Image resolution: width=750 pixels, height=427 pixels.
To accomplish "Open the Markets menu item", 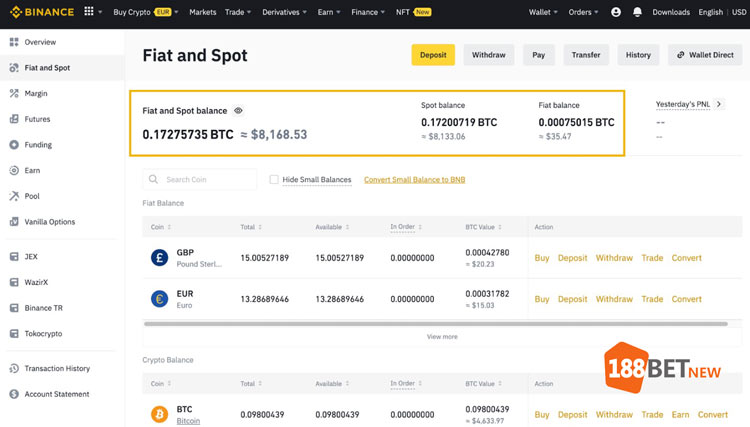I will [x=202, y=12].
